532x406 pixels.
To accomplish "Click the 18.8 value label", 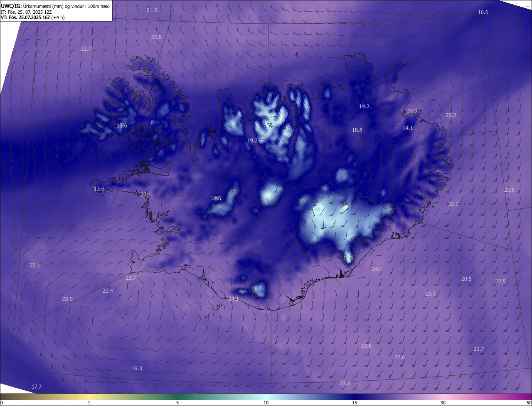I will pos(357,130).
